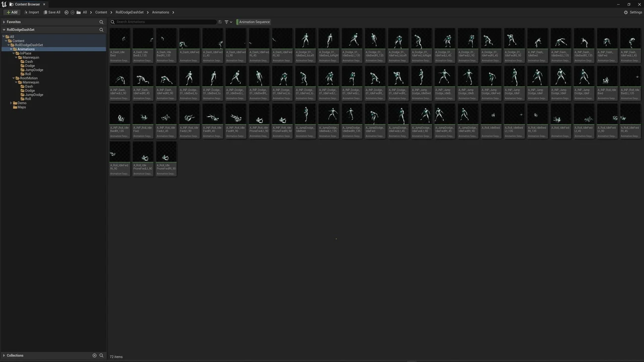644x362 pixels.
Task: Click the add collection plus icon
Action: (94, 355)
